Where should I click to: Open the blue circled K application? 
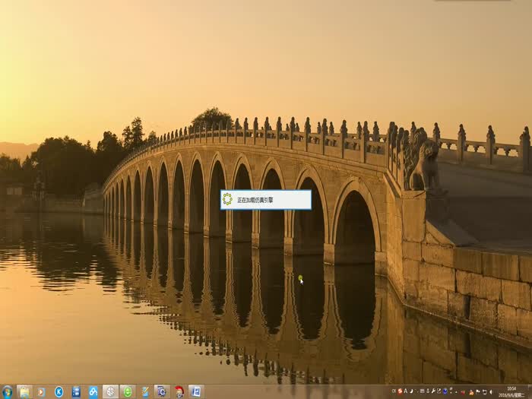(x=59, y=391)
